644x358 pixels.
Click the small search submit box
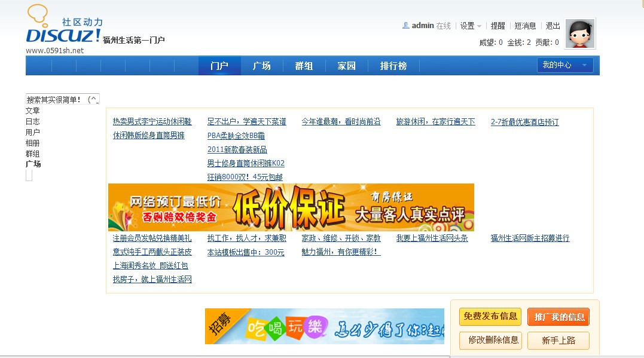point(29,175)
